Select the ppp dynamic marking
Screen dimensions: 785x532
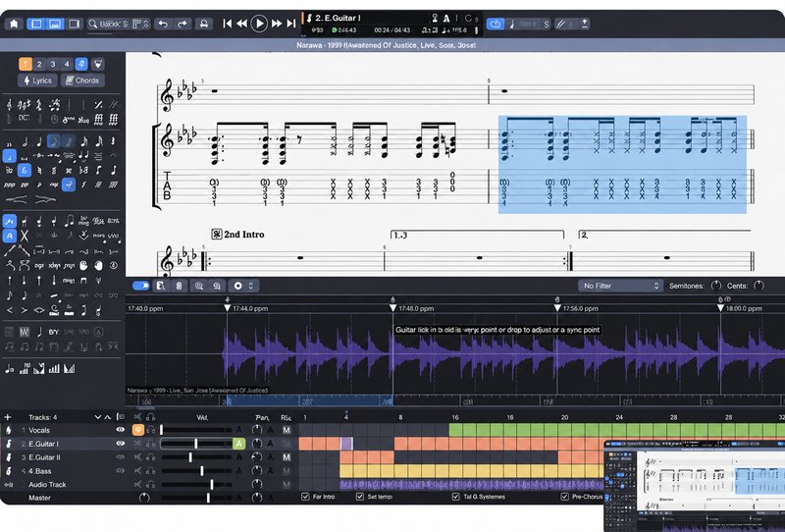pos(9,185)
